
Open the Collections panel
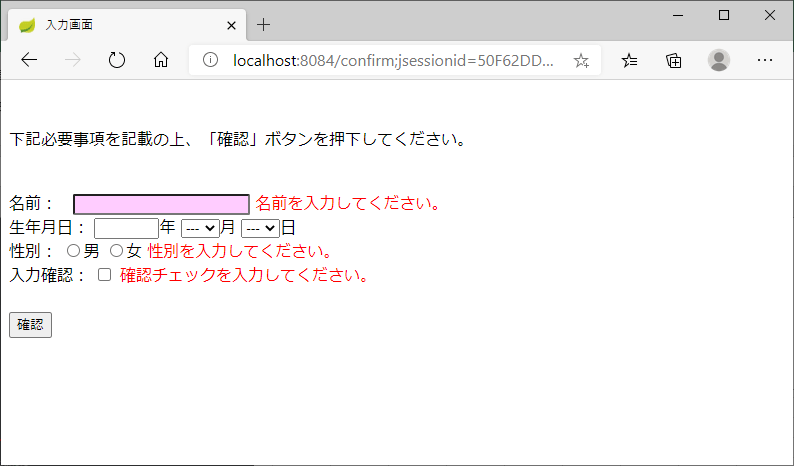click(x=674, y=60)
